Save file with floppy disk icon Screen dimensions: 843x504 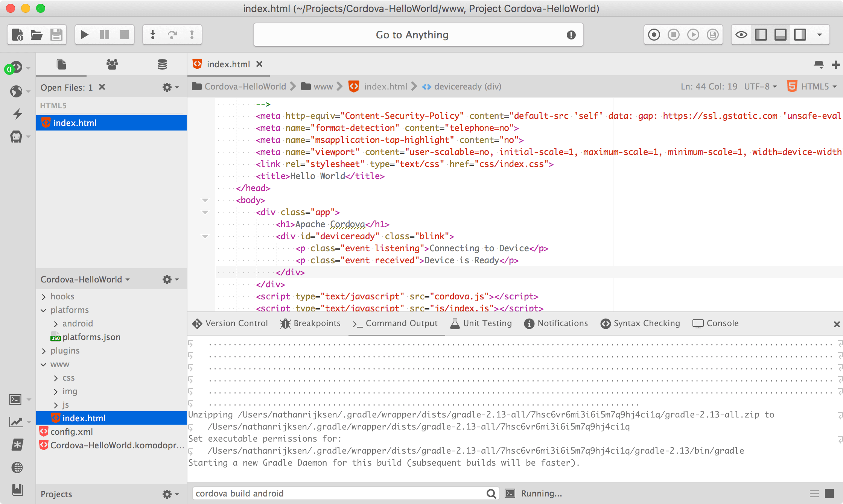coord(56,35)
